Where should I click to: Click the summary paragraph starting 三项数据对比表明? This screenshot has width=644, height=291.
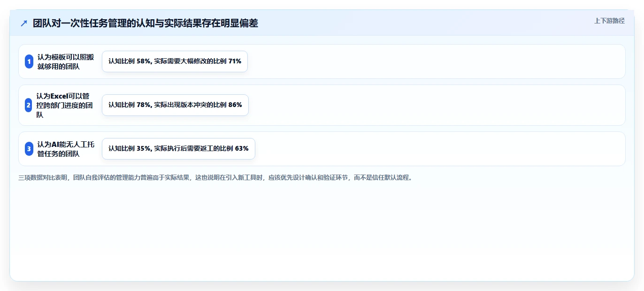click(x=215, y=178)
